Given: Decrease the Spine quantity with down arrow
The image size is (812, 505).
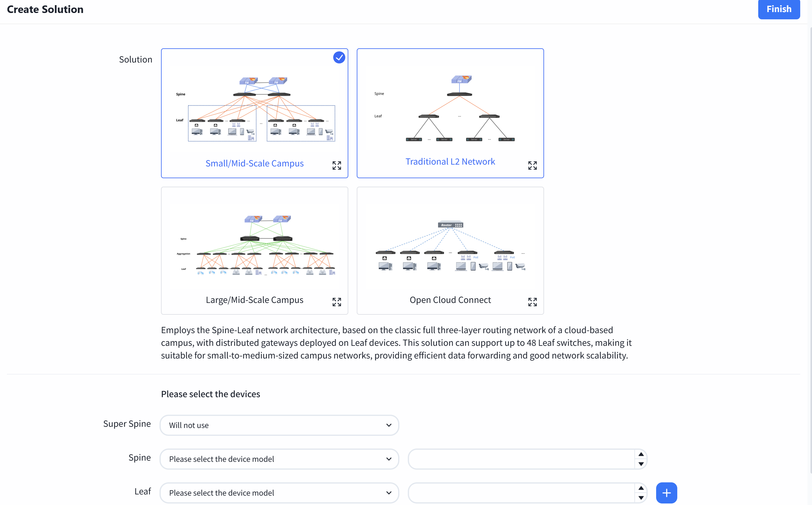Looking at the screenshot, I should 641,464.
